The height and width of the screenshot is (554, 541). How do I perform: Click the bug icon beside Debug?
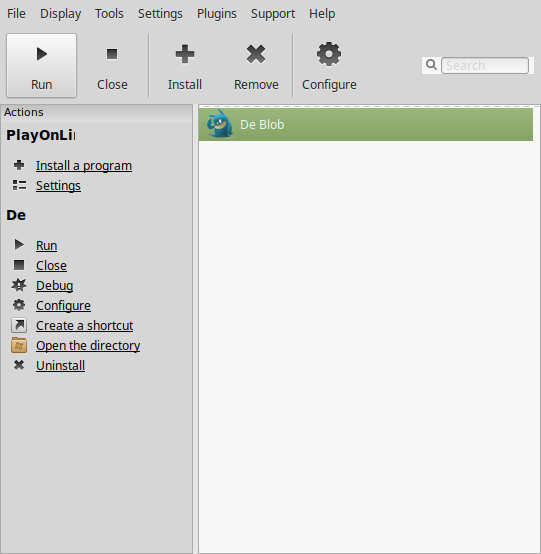pyautogui.click(x=19, y=285)
